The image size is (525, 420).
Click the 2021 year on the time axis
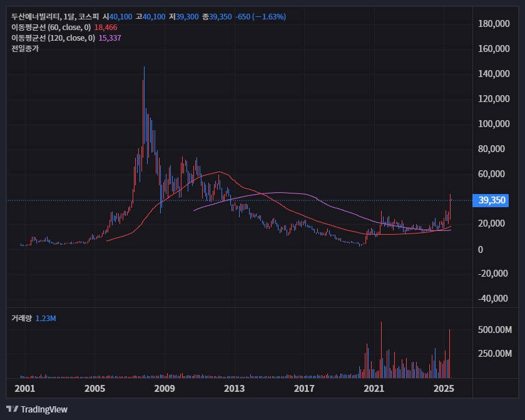pos(374,389)
